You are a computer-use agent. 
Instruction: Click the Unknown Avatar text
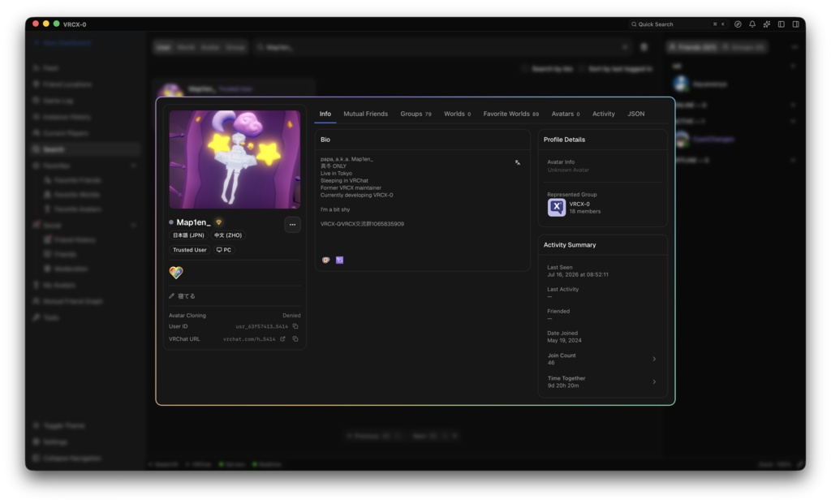click(x=568, y=170)
